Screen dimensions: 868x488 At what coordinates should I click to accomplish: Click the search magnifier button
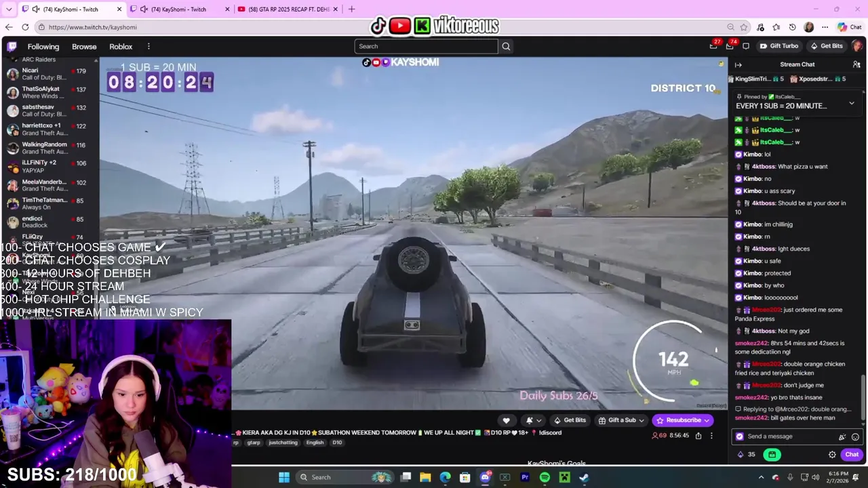click(x=506, y=46)
